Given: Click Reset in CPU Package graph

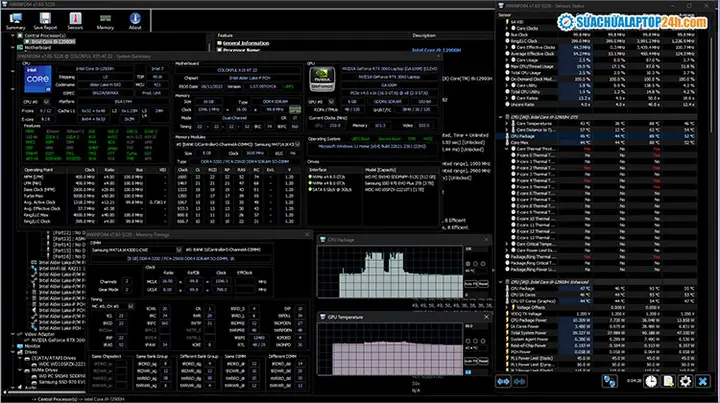Looking at the screenshot, I should [483, 284].
